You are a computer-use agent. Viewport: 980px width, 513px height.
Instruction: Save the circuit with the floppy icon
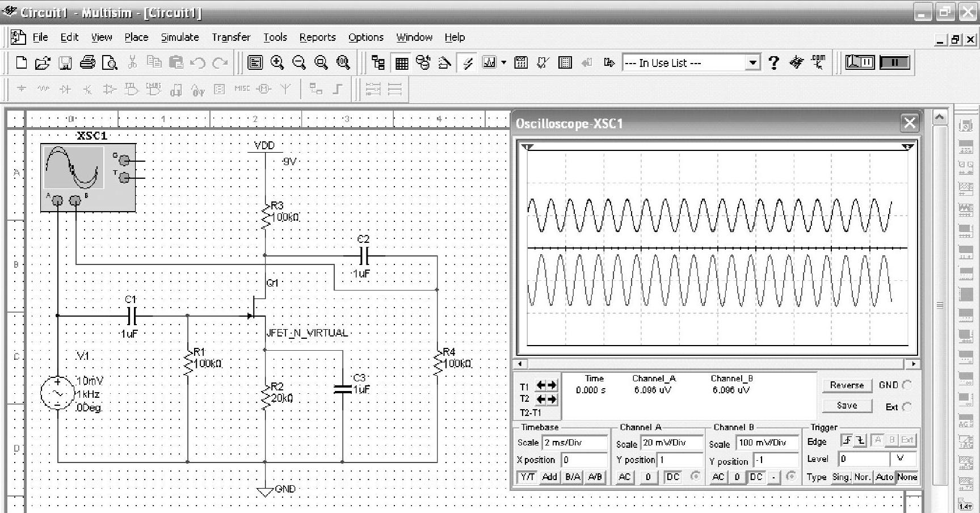tap(65, 62)
